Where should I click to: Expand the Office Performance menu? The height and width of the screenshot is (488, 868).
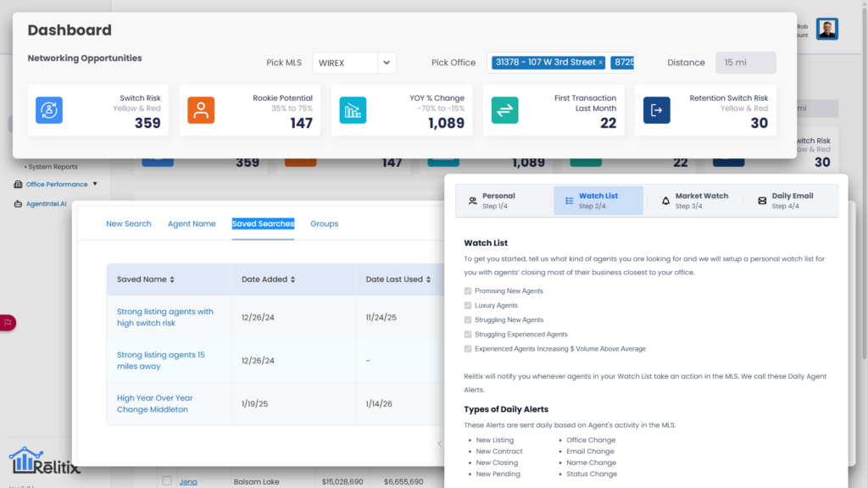pos(57,184)
